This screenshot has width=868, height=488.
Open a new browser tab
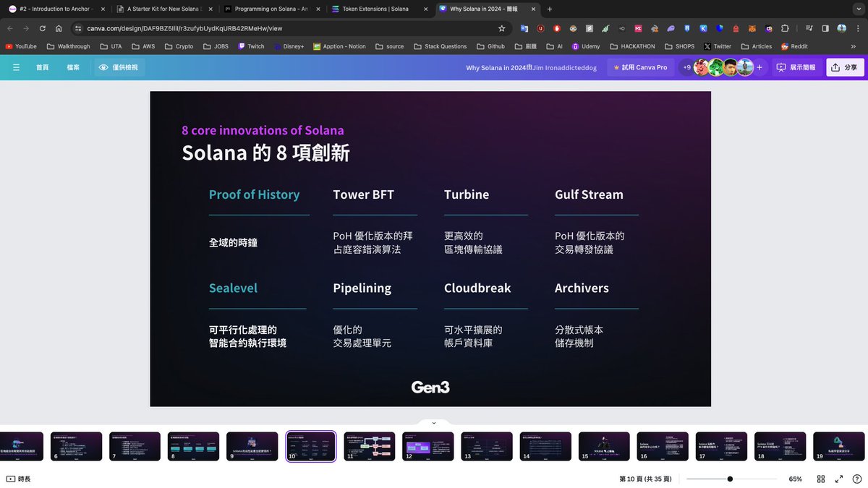pyautogui.click(x=550, y=9)
